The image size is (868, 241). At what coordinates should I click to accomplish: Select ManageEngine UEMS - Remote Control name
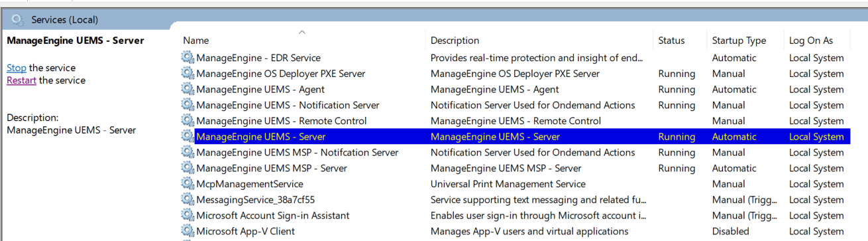pyautogui.click(x=282, y=121)
